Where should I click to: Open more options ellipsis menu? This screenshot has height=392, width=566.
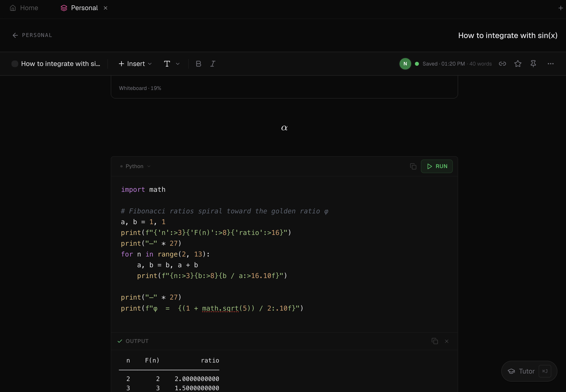coord(551,64)
